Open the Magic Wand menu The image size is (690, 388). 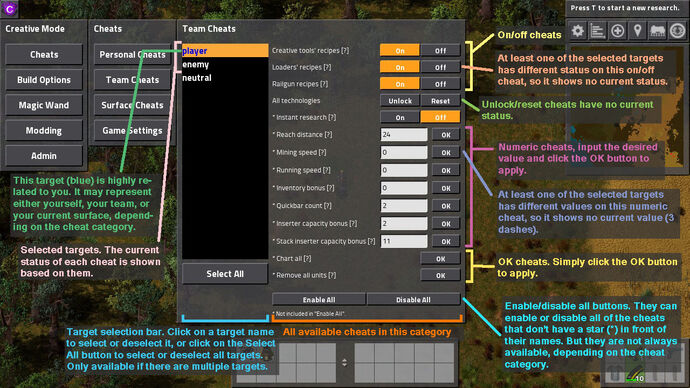coord(44,105)
